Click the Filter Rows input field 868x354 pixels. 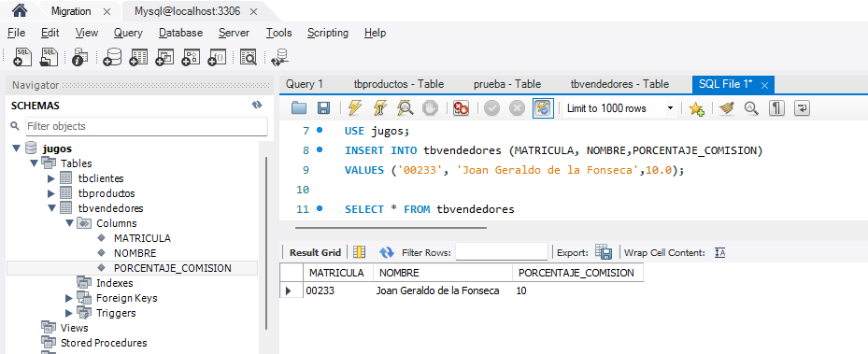click(x=502, y=252)
